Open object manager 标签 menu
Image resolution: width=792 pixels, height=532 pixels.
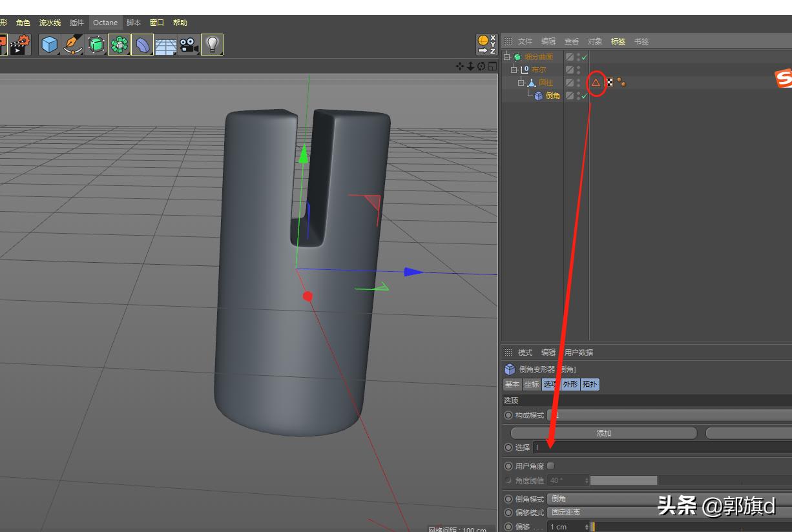point(618,41)
